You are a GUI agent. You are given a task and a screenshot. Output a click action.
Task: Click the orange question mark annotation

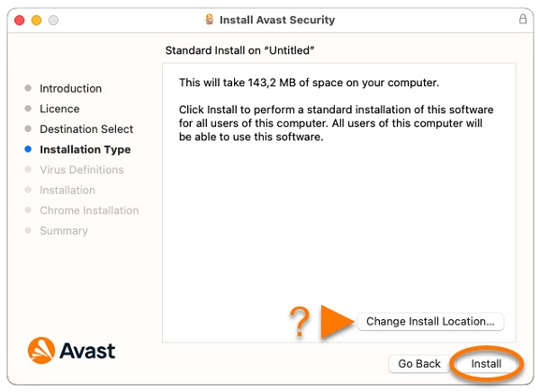(x=300, y=322)
